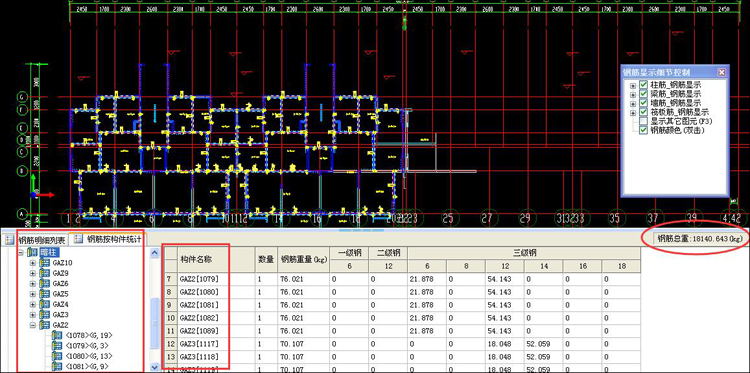Click the 构件名称 column header

(215, 260)
